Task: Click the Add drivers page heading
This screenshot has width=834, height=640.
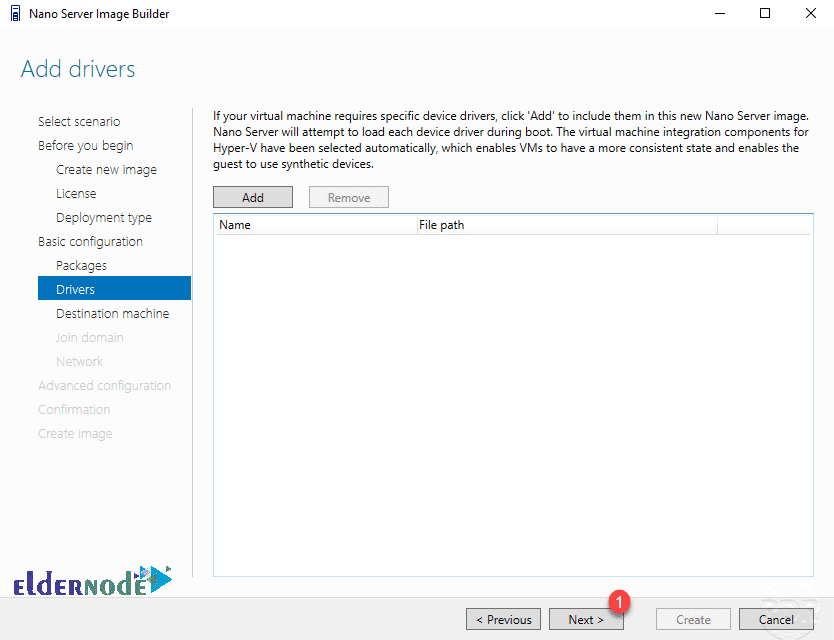Action: click(78, 69)
